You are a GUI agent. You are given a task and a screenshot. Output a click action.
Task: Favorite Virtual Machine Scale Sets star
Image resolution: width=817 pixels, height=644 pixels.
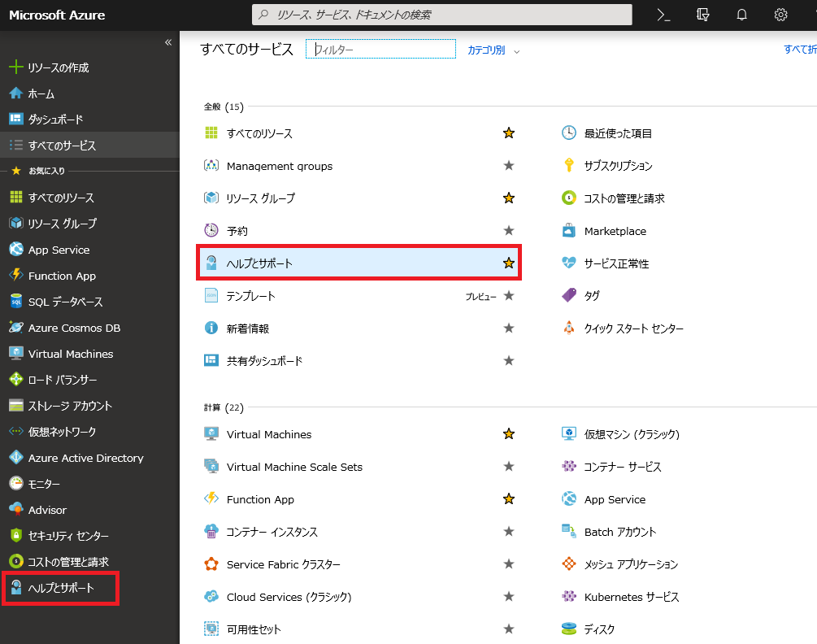tap(509, 466)
